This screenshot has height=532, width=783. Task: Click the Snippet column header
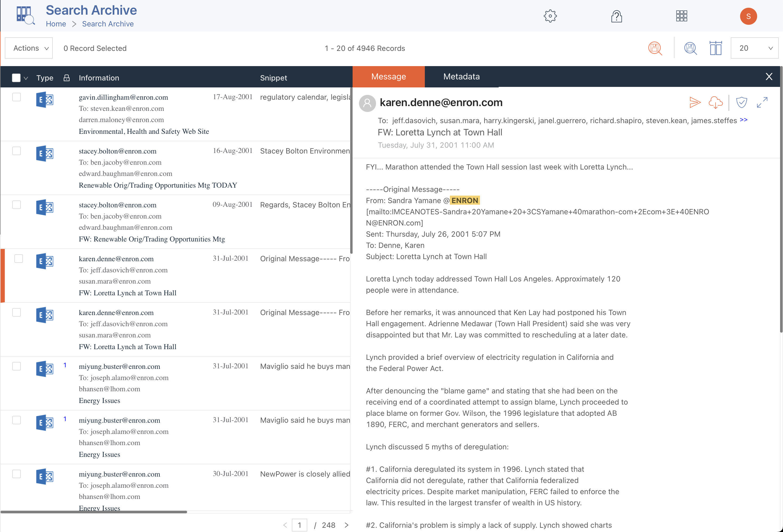coord(274,78)
